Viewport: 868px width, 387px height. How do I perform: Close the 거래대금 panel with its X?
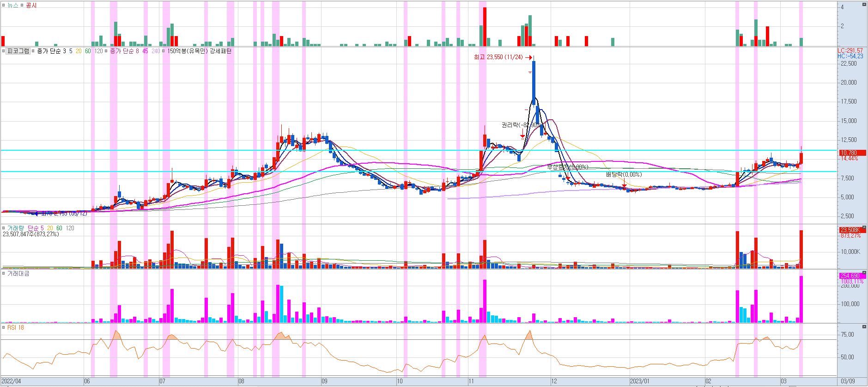point(864,273)
